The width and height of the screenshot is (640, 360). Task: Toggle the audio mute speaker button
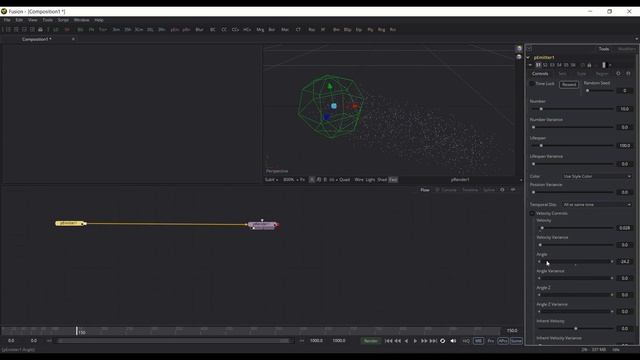tap(453, 341)
